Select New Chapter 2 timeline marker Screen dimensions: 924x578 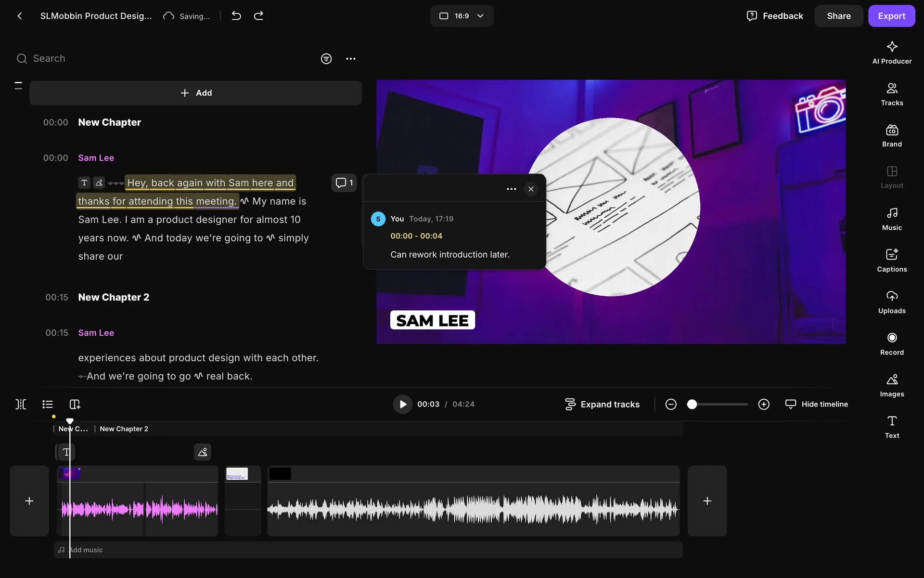[x=124, y=429]
